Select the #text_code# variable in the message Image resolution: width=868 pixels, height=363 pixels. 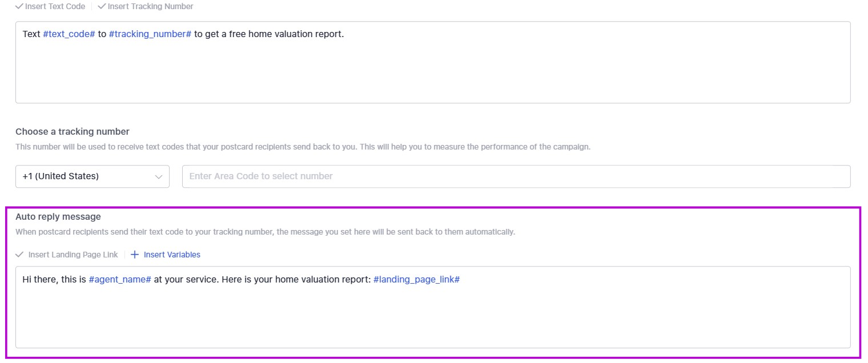click(x=69, y=34)
